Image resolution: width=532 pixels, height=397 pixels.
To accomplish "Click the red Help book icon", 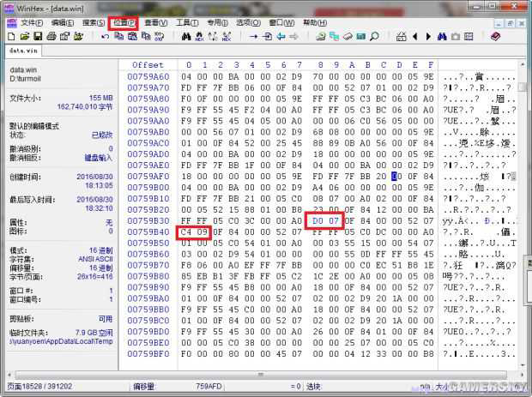I will click(x=495, y=37).
